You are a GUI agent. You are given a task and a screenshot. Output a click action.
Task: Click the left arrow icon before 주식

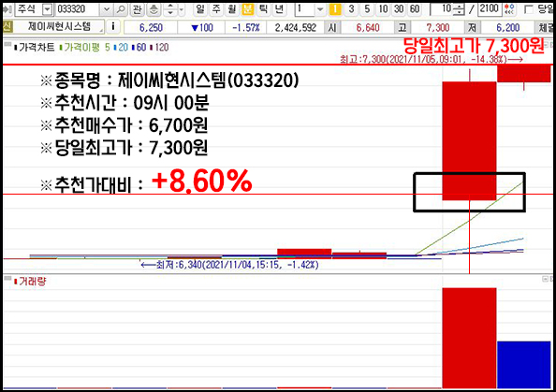pos(7,9)
